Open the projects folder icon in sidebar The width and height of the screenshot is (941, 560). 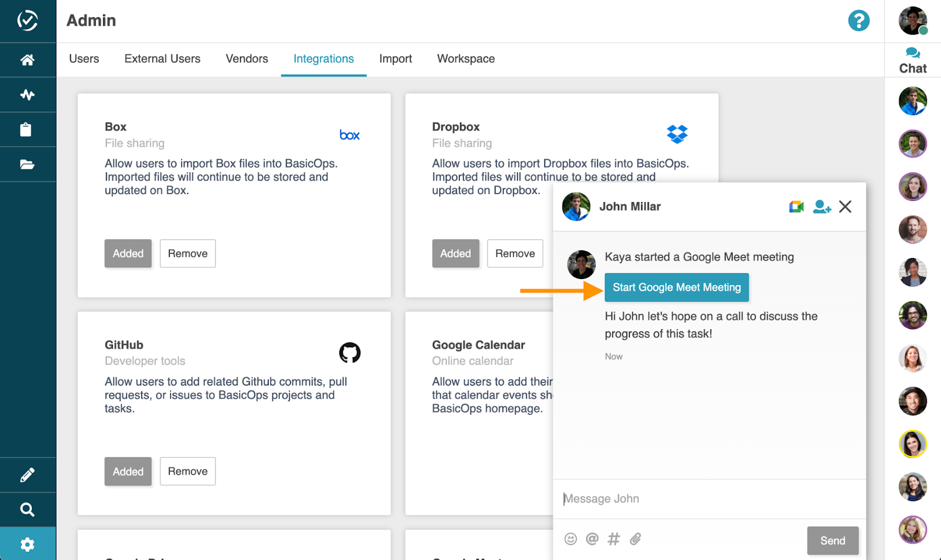point(28,164)
